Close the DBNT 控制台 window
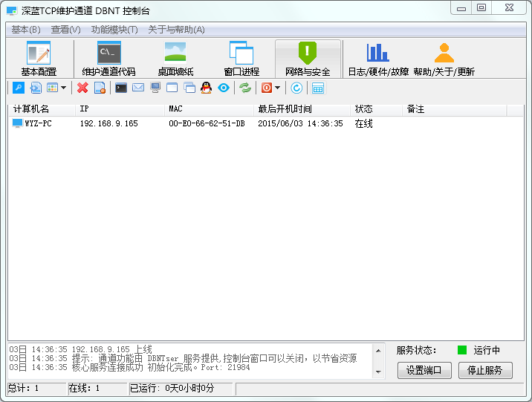532x402 pixels. click(509, 8)
